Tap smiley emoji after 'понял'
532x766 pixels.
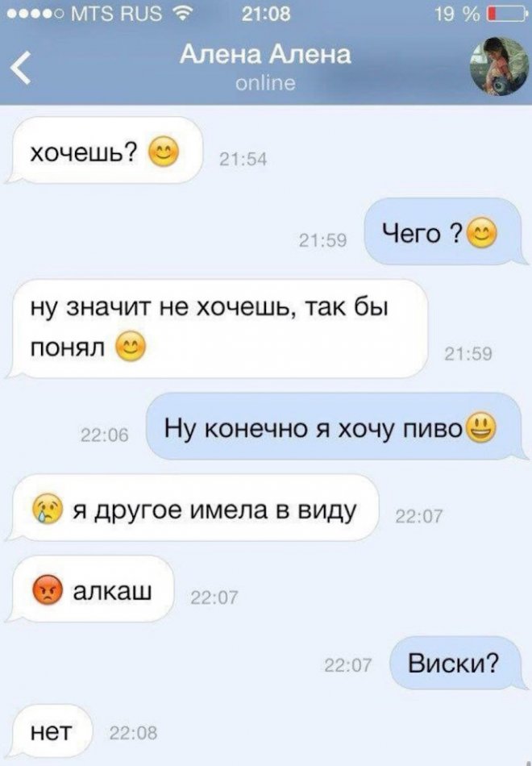131,347
